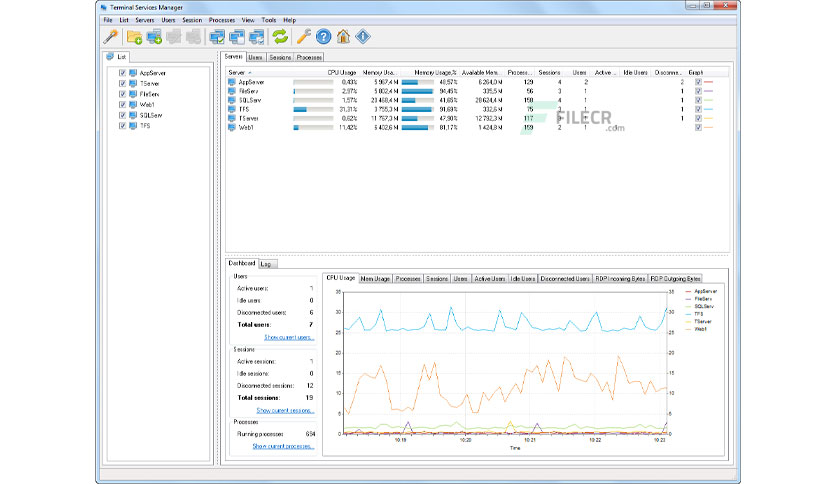Screen dimensions: 836x484
Task: Click FileServ computer icon in left list
Action: point(133,94)
